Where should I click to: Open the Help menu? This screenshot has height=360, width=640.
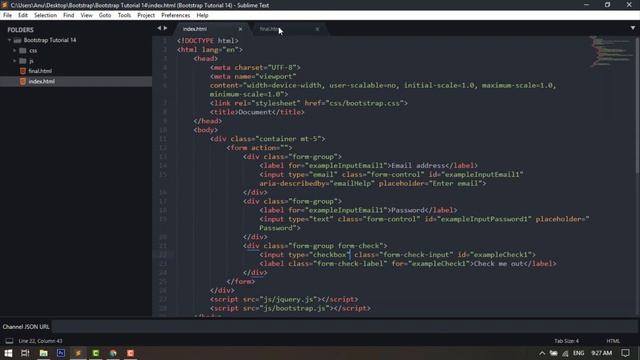[x=202, y=15]
